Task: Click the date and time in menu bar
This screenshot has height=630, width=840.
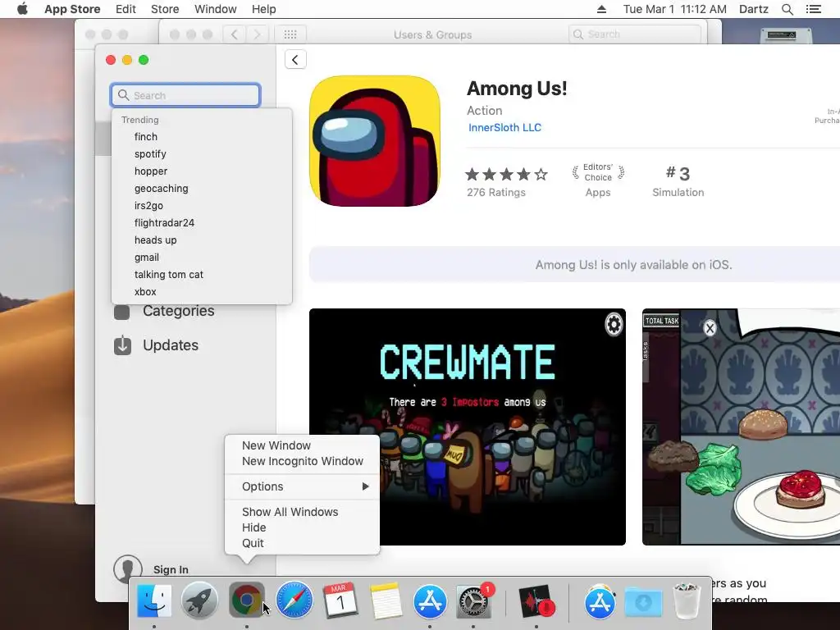Action: (675, 9)
